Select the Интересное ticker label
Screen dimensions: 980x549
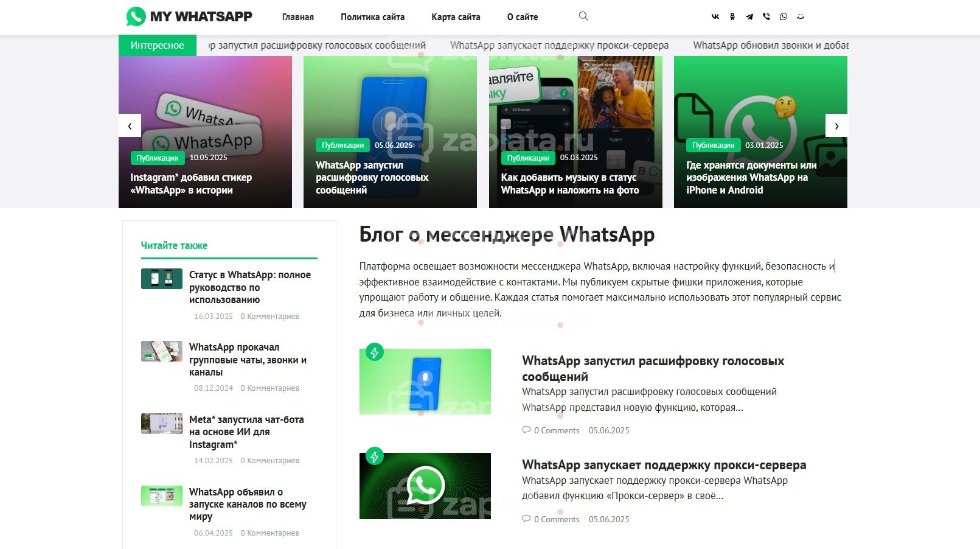coord(157,45)
